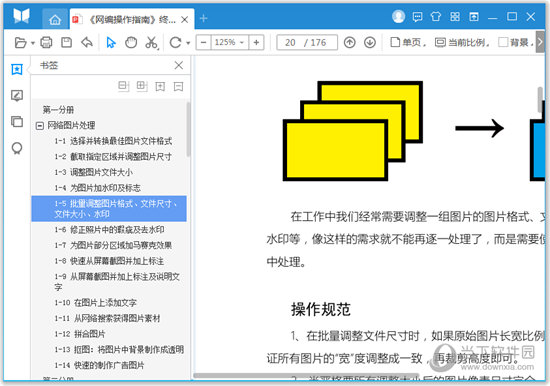Rotate the page with rotate icon
The width and height of the screenshot is (550, 386).
pyautogui.click(x=175, y=42)
